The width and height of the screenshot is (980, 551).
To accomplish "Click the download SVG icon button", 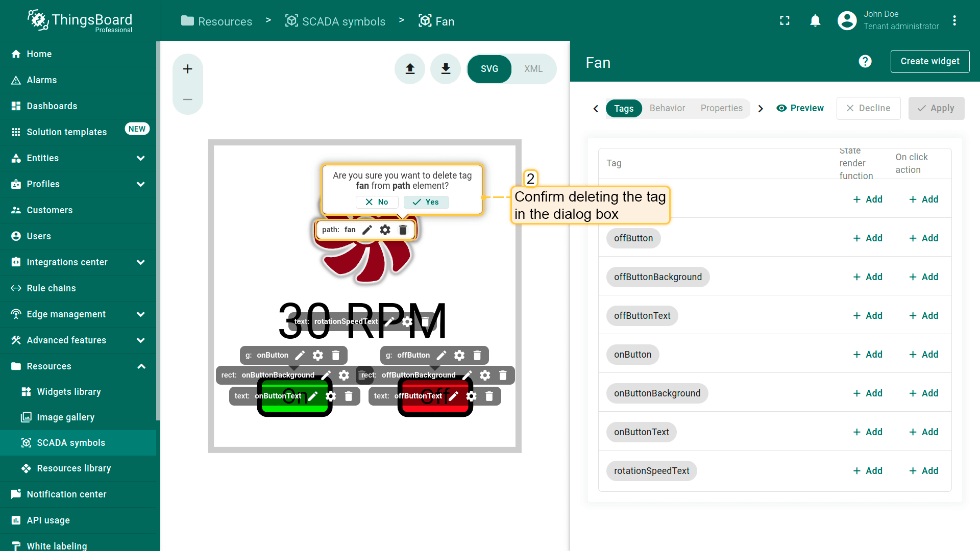I will (446, 69).
